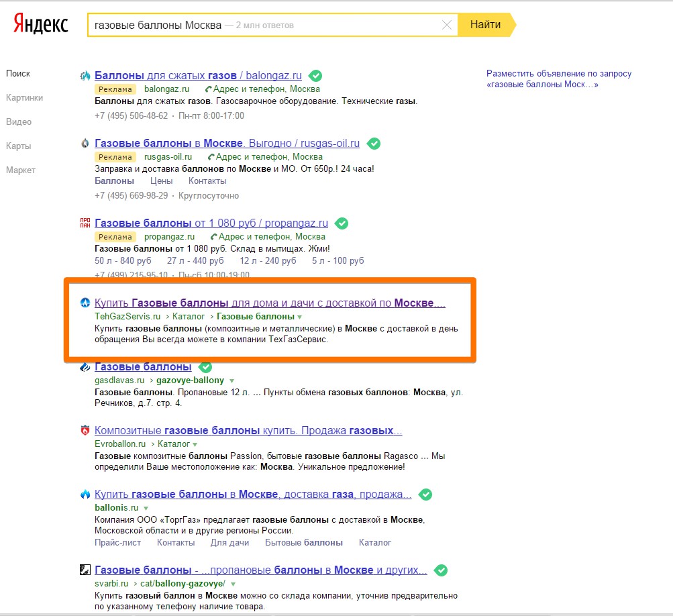Click the verified checkmark beside propangaz.ru title
This screenshot has width=673, height=616.
click(342, 223)
